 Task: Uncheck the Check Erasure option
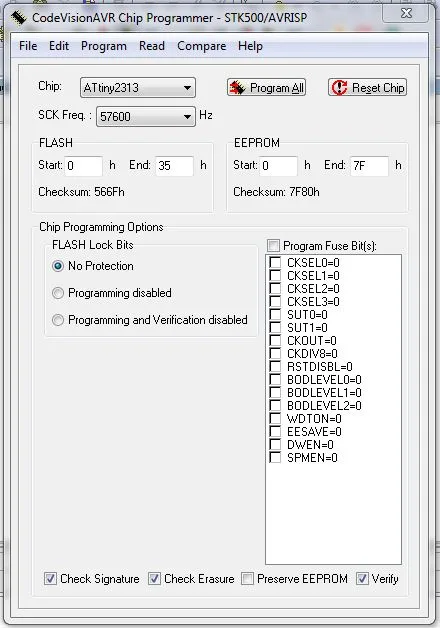coord(154,578)
